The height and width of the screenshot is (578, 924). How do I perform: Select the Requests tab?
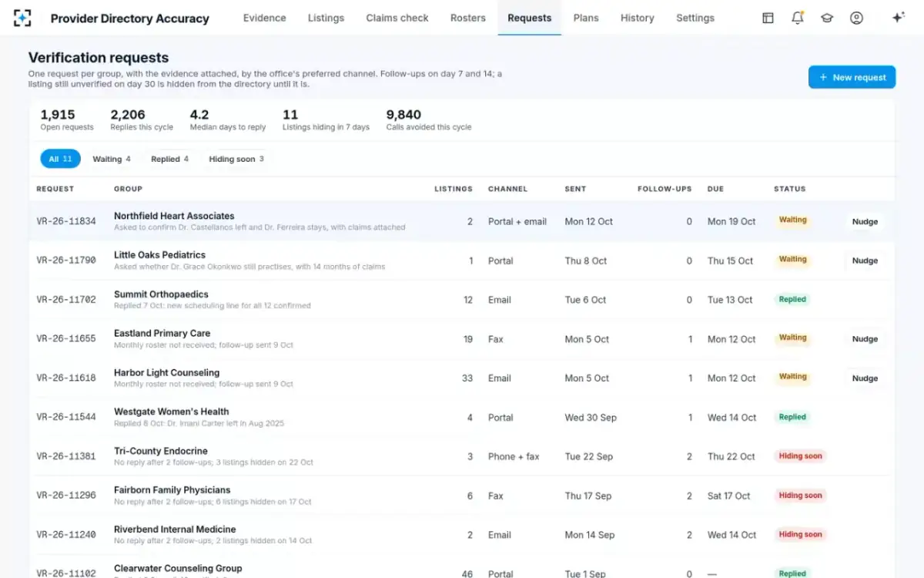tap(530, 18)
